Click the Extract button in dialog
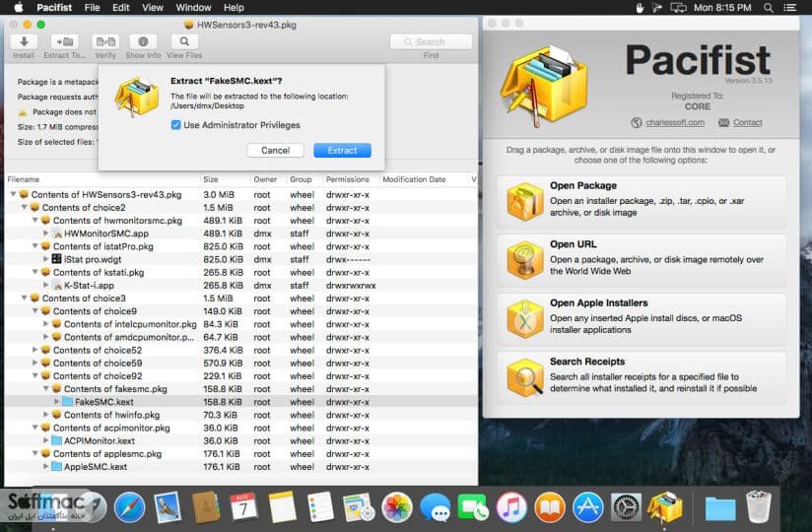This screenshot has width=812, height=532. (342, 150)
